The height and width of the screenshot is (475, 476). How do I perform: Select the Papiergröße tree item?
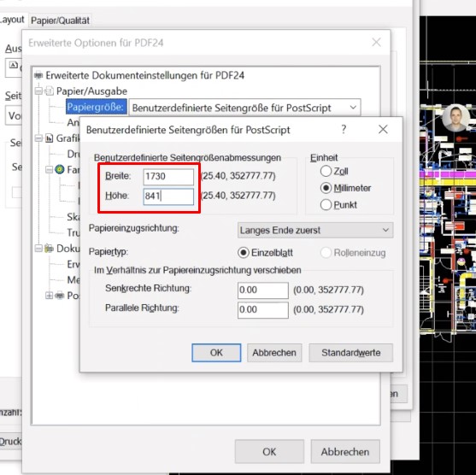96,107
